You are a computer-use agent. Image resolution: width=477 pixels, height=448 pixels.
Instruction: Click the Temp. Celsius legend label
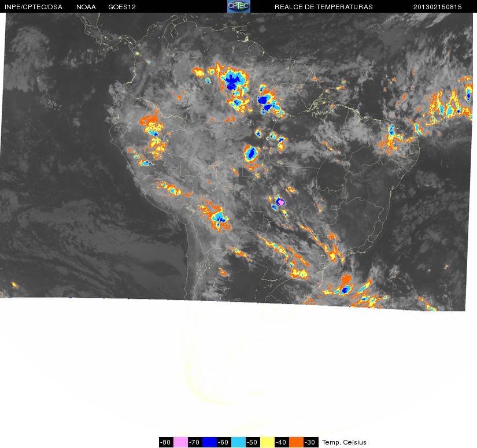click(344, 442)
